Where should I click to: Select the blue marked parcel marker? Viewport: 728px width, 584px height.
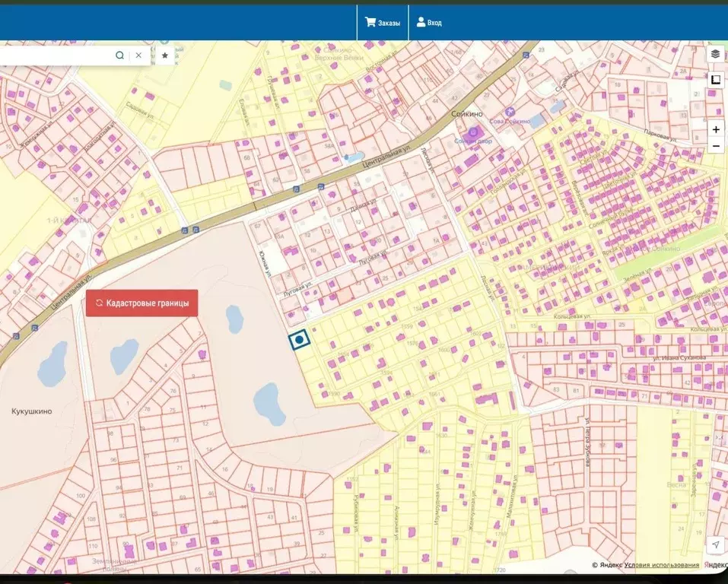(300, 340)
